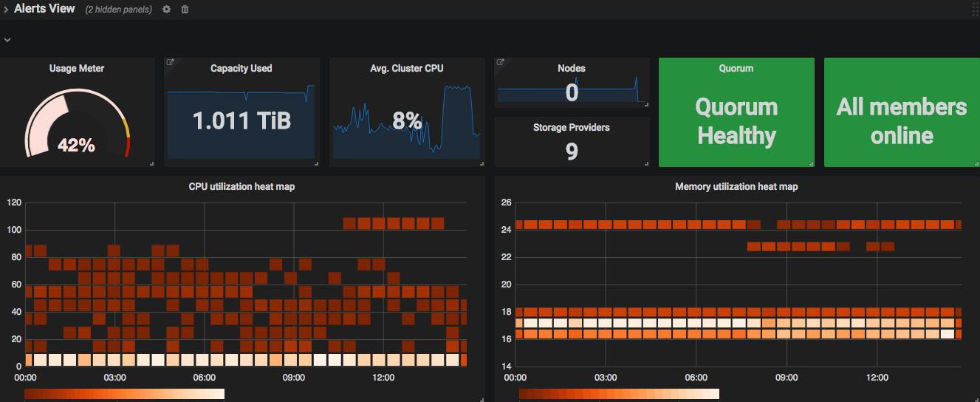Open the CPU utilization heat map title menu
This screenshot has width=980, height=402.
coord(241,186)
